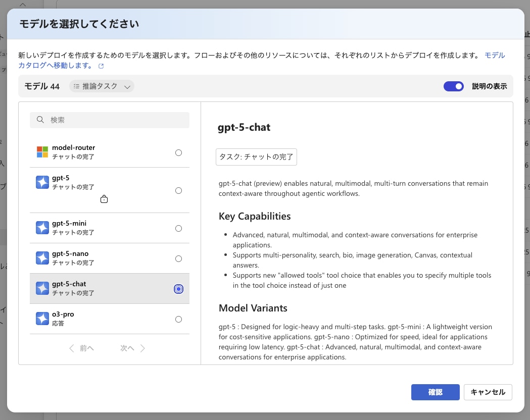Toggle the 説明の表示 switch off

[x=454, y=86]
